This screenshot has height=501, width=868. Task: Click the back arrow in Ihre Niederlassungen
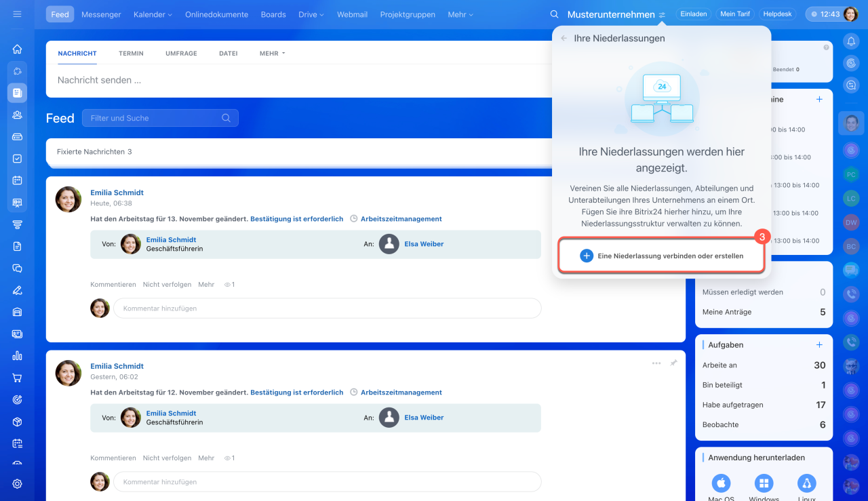564,39
